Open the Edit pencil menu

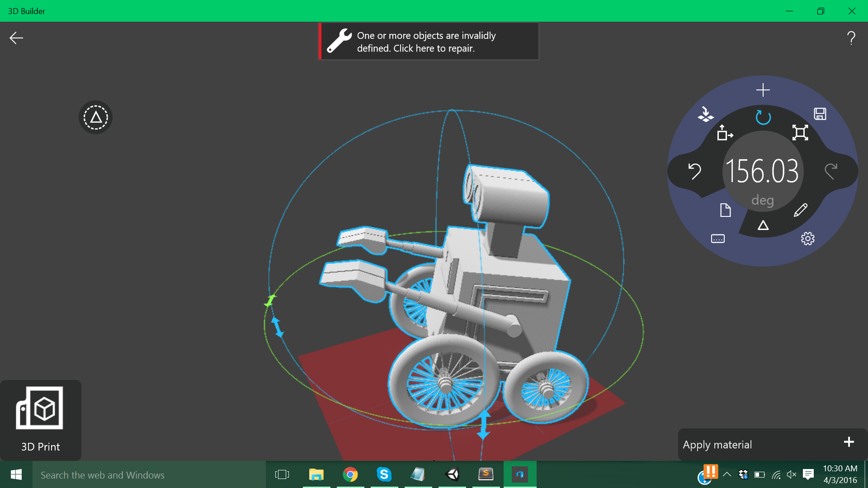pyautogui.click(x=800, y=210)
